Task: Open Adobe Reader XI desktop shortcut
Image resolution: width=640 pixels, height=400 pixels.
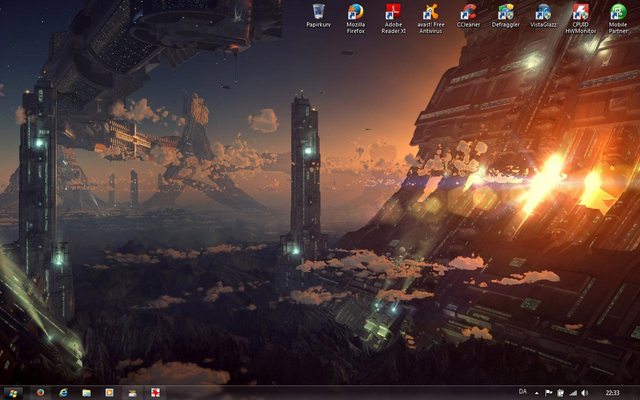Action: (x=393, y=13)
